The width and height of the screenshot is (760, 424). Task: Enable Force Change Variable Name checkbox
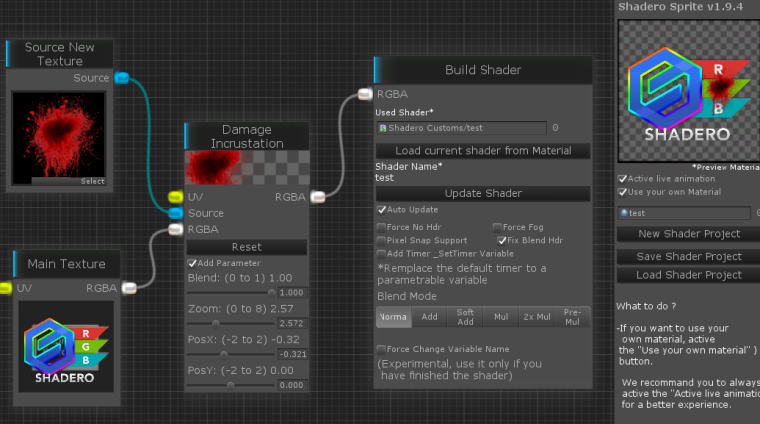click(381, 349)
